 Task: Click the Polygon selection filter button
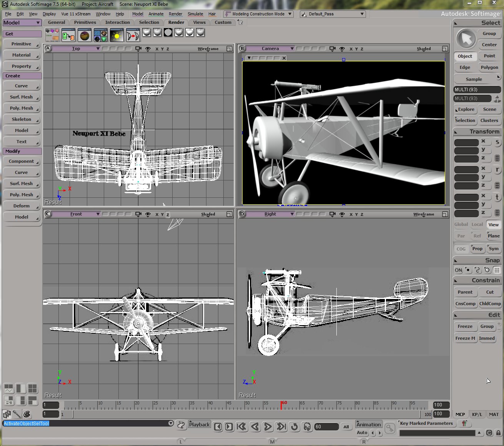pos(489,67)
